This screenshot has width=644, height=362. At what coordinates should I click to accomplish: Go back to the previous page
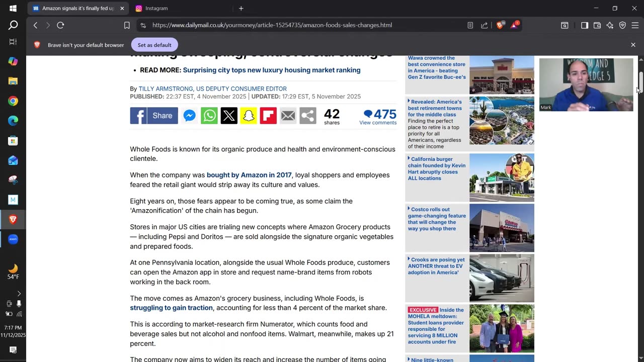point(35,25)
